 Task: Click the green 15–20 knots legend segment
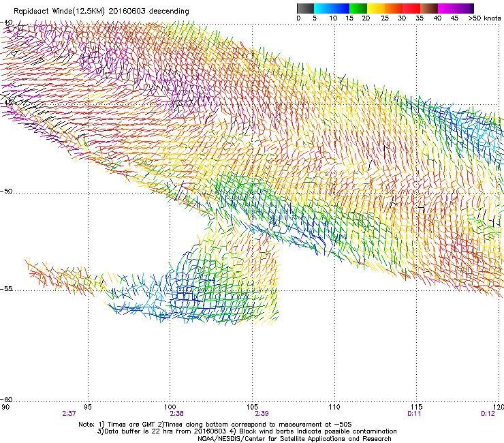point(358,8)
